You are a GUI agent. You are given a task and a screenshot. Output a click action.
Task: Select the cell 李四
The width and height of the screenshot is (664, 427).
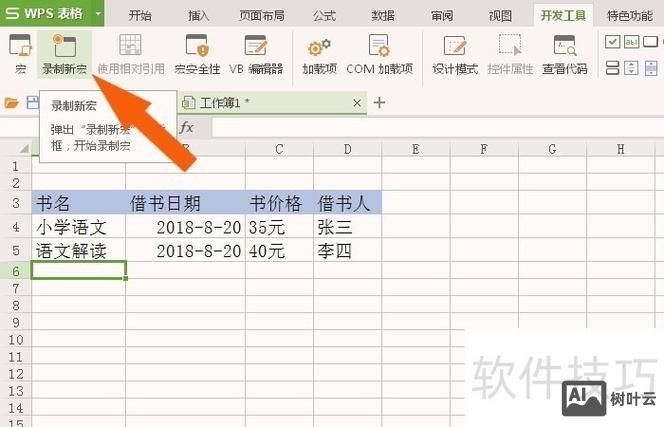[348, 250]
